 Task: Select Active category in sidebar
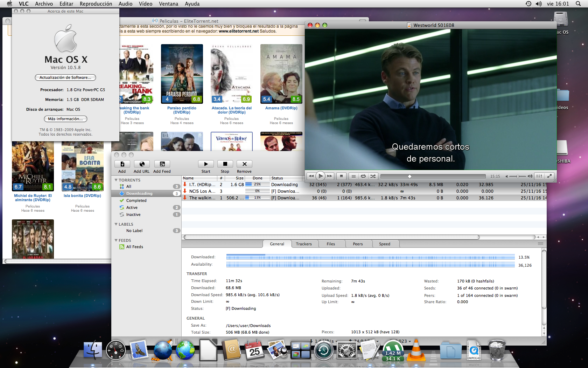(146, 207)
